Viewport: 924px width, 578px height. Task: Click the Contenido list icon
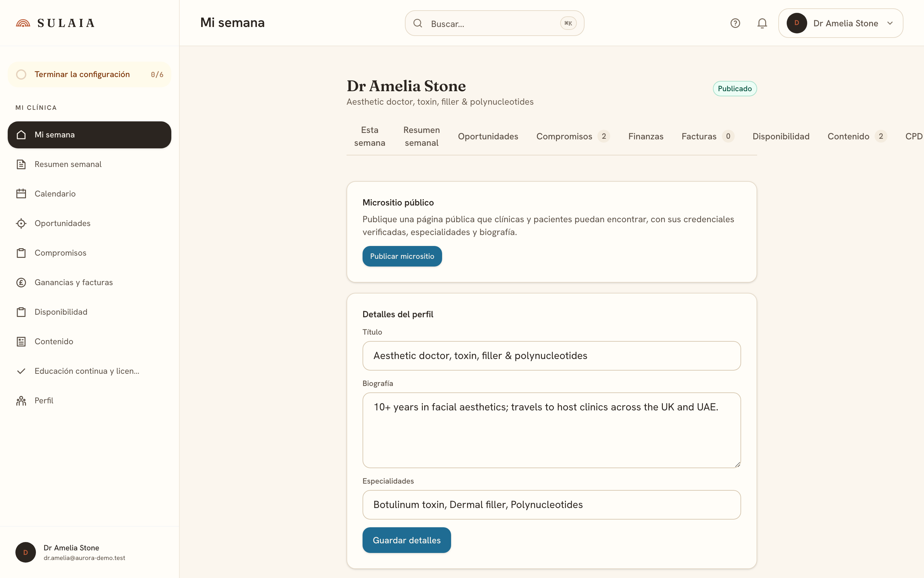pyautogui.click(x=21, y=341)
